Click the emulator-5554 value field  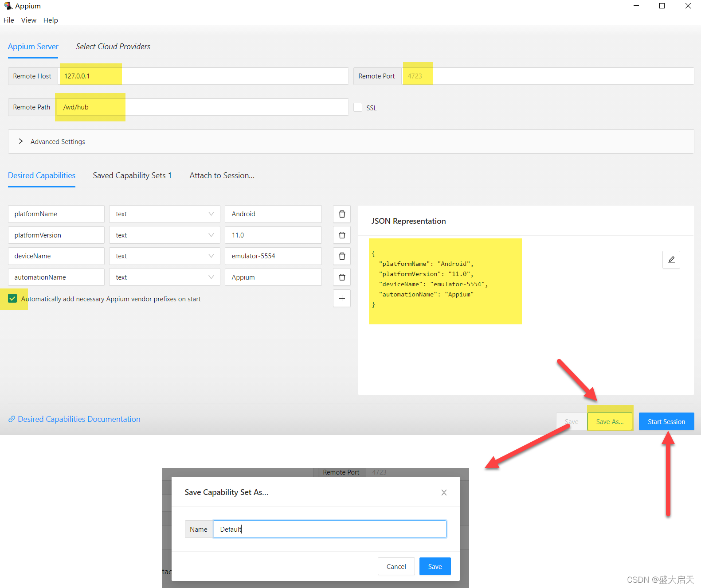pos(273,256)
